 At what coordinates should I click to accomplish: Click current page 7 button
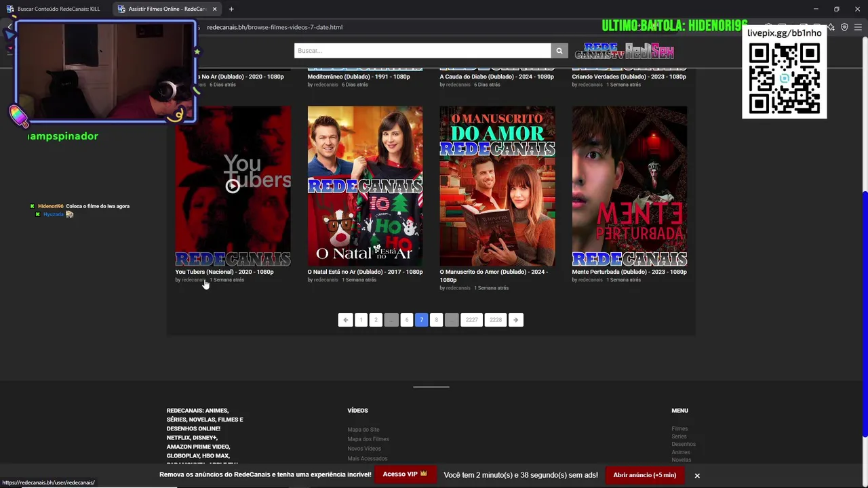pyautogui.click(x=421, y=320)
